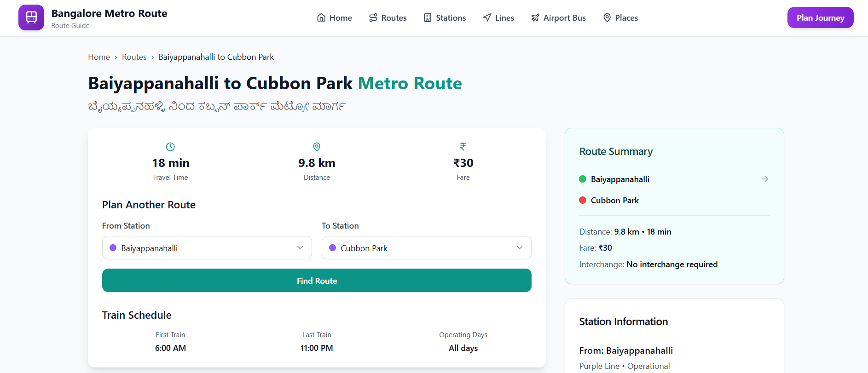
Task: Click the Plan Journey button
Action: pos(821,17)
